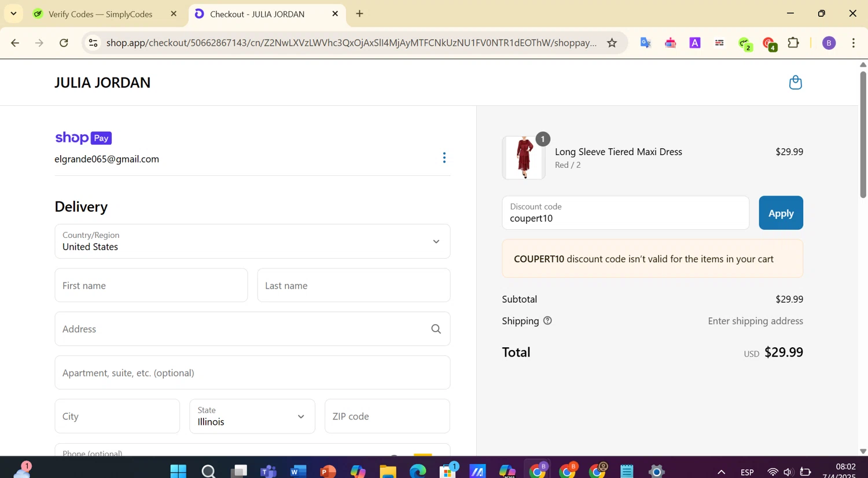This screenshot has width=868, height=478.
Task: Open Windows taskbar search
Action: [x=208, y=471]
